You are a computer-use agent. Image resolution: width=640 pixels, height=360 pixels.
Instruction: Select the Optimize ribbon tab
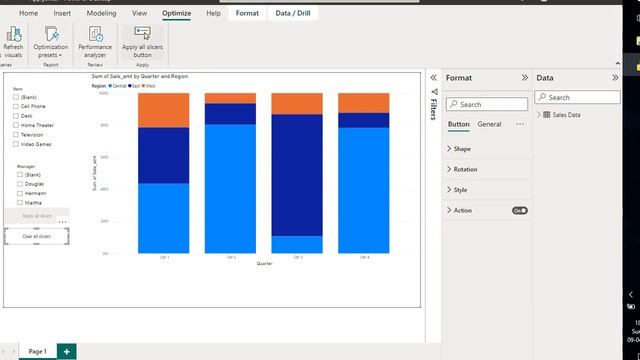click(176, 13)
